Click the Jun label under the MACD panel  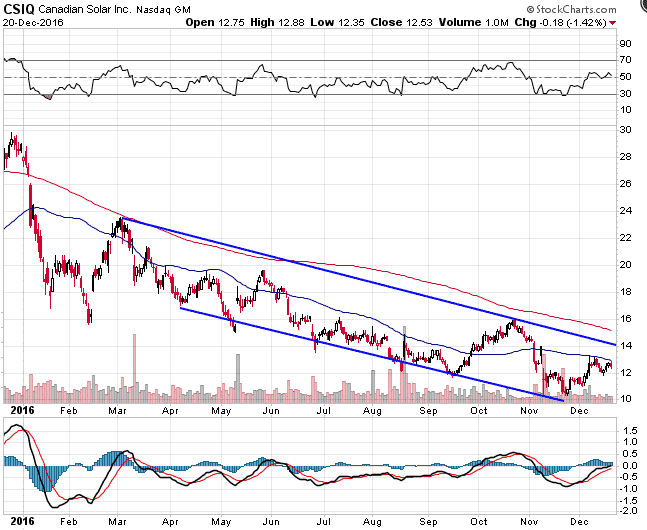pos(271,522)
